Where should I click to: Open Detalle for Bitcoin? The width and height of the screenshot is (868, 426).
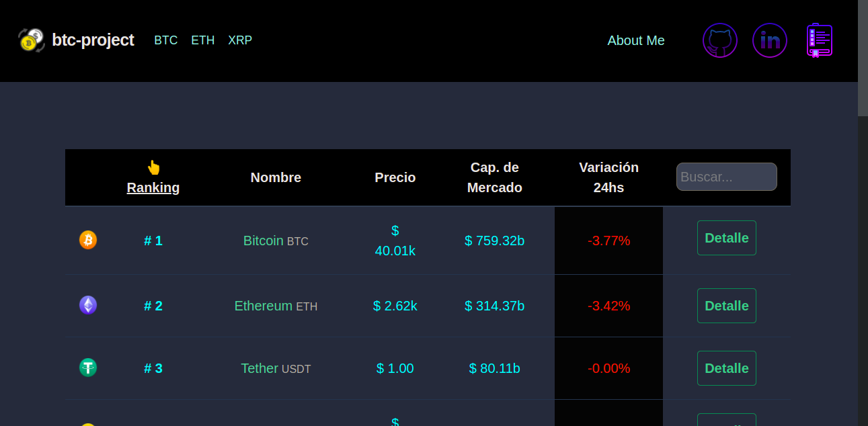point(727,238)
